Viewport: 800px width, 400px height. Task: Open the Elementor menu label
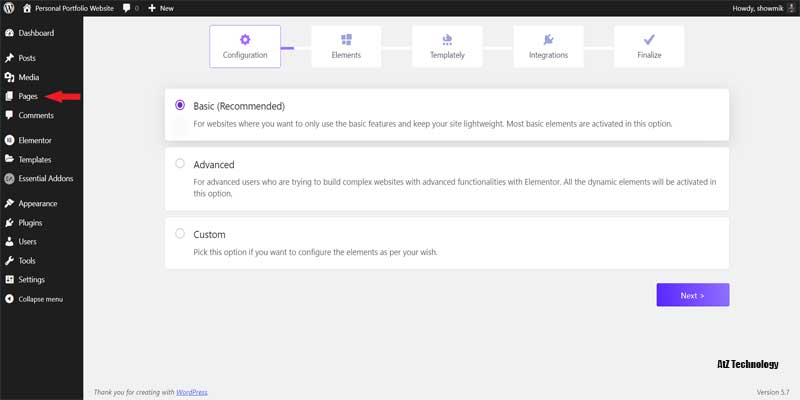35,140
